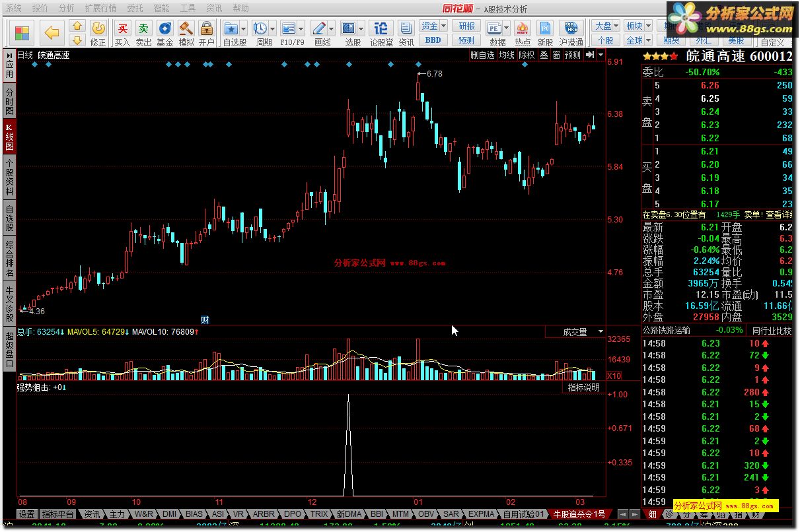Toggle 窗 multi-window mode
This screenshot has height=532, width=800.
[x=557, y=55]
